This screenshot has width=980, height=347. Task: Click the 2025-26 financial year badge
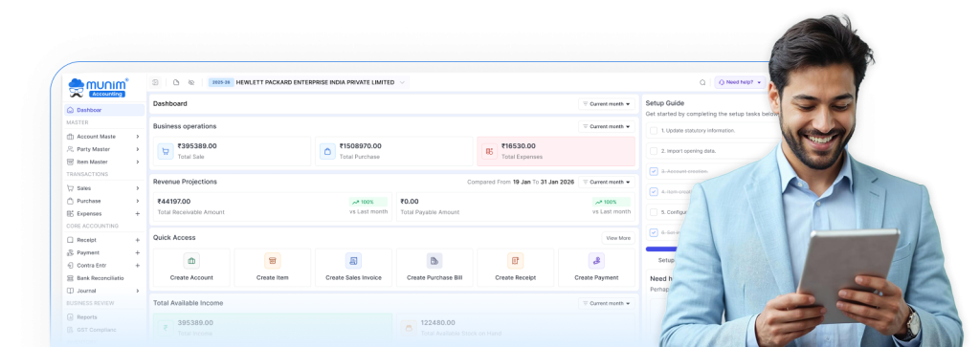221,82
